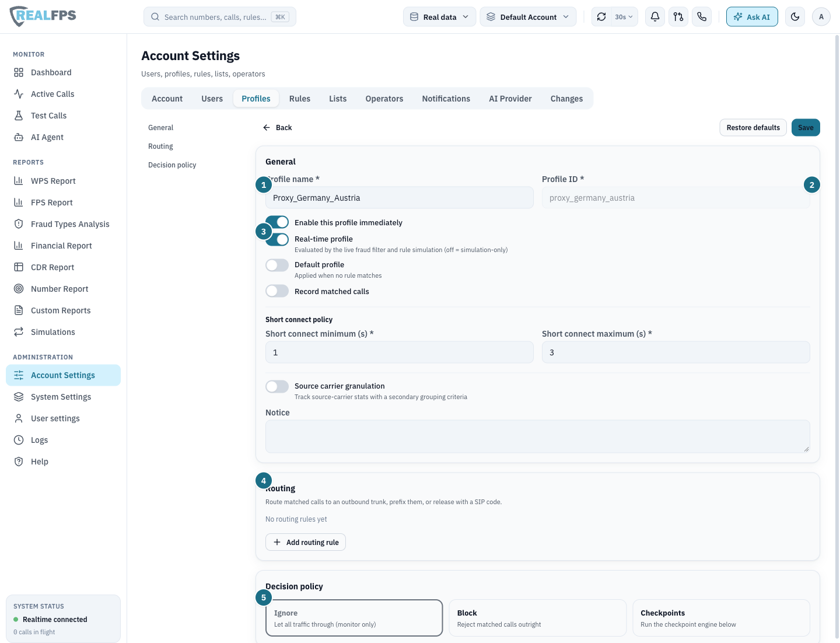Open Logs page

63,440
